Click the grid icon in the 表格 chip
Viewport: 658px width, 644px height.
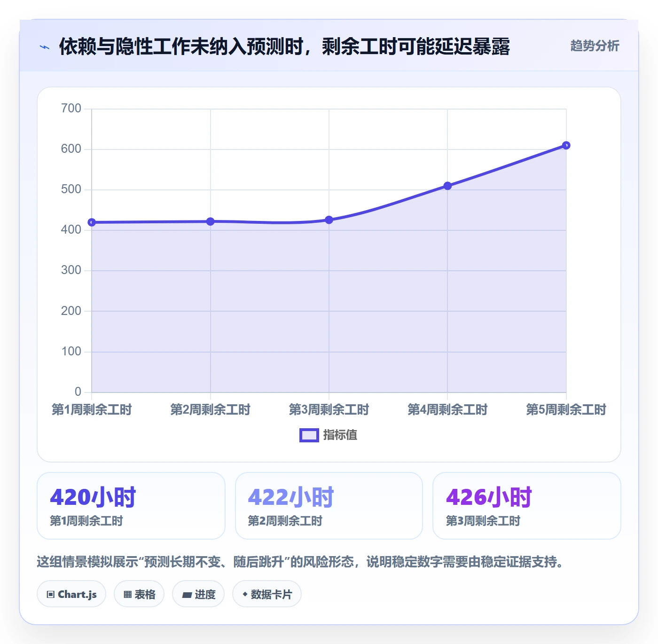tap(127, 595)
